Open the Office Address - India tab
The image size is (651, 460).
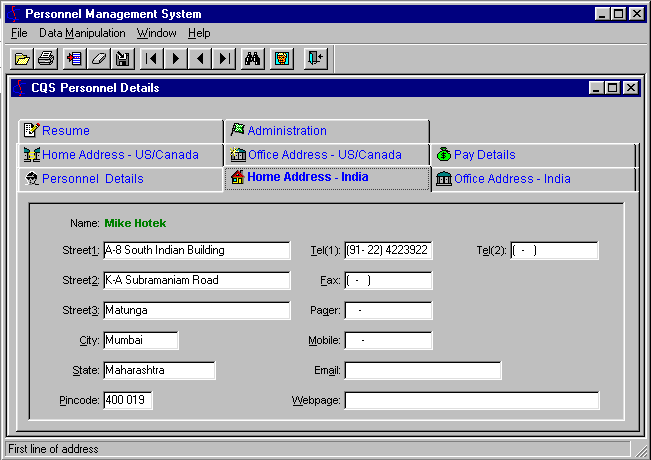512,179
